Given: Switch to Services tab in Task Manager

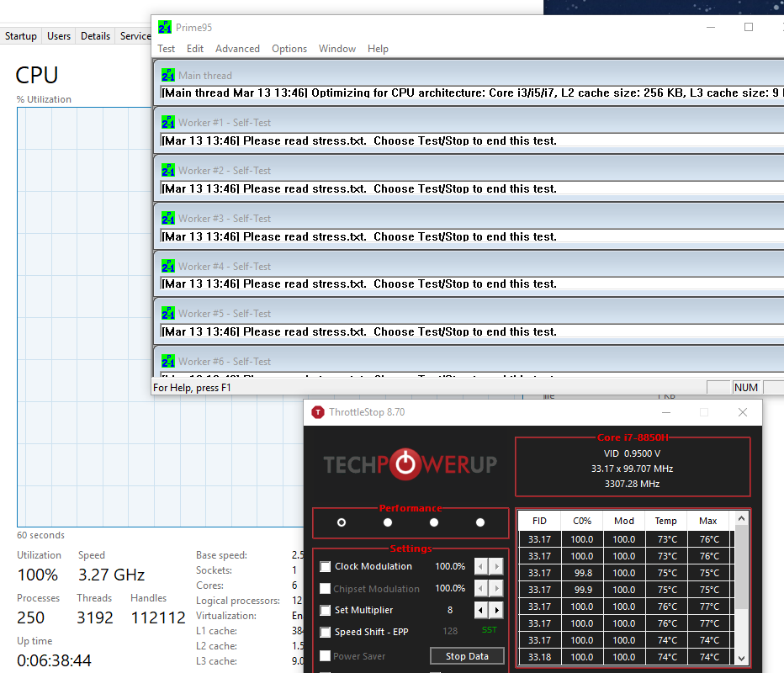Looking at the screenshot, I should 135,36.
